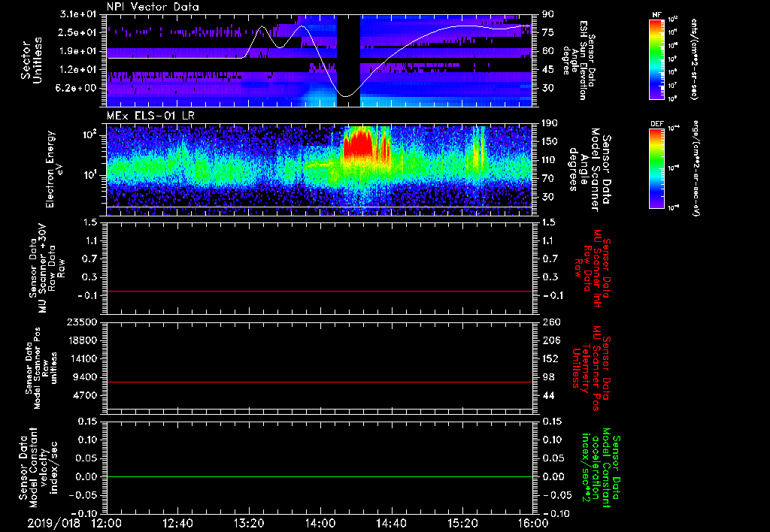The height and width of the screenshot is (532, 770).
Task: Click the 9400 scanner position tick label
Action: [84, 377]
